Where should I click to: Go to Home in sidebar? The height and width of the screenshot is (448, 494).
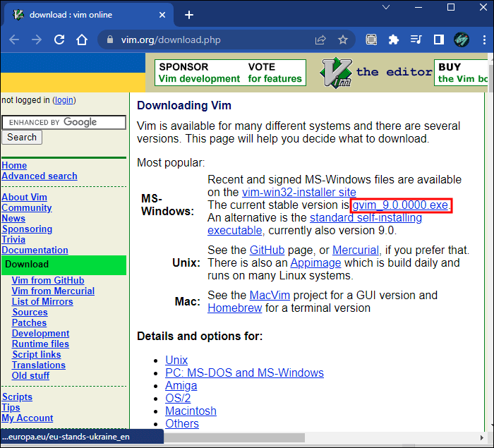point(14,165)
